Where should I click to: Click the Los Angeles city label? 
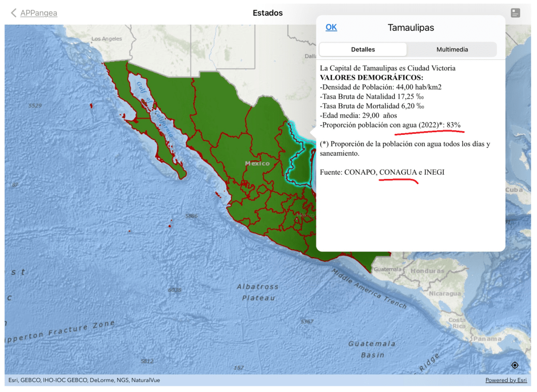coord(107,39)
